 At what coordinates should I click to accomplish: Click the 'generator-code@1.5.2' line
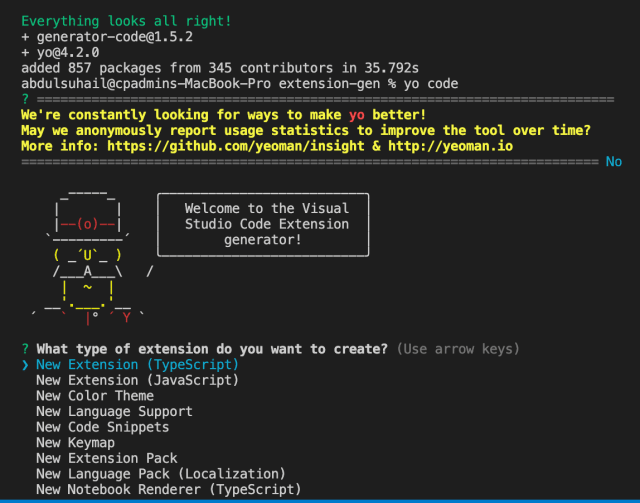click(107, 37)
